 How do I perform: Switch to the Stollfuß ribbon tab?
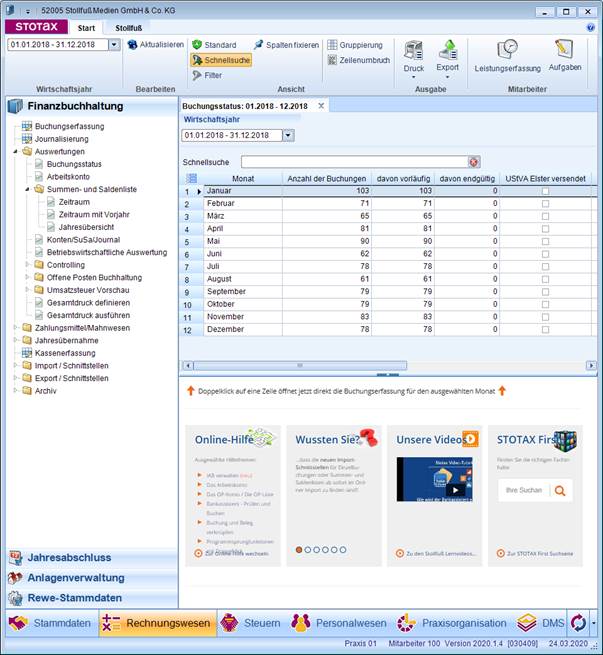[128, 28]
